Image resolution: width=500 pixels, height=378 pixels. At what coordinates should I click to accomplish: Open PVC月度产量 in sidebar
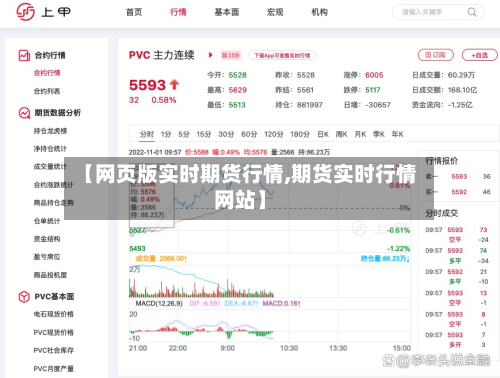click(54, 369)
